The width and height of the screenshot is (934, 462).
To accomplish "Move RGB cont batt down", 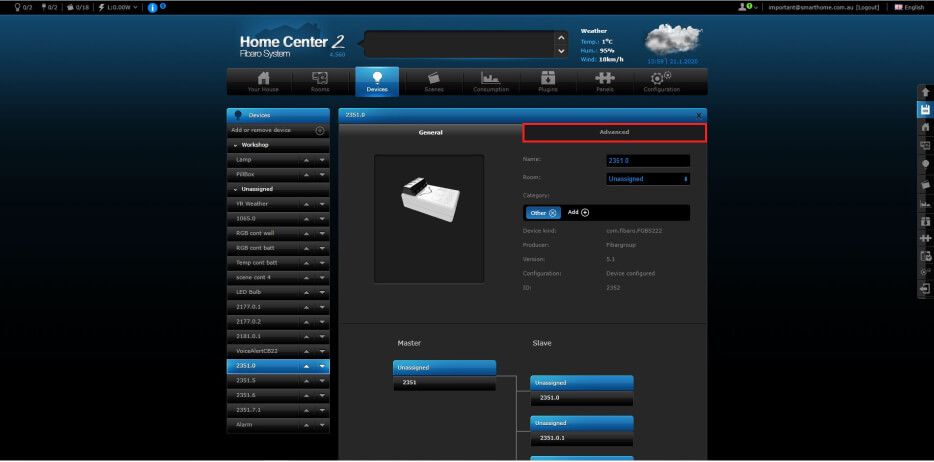I will point(322,248).
